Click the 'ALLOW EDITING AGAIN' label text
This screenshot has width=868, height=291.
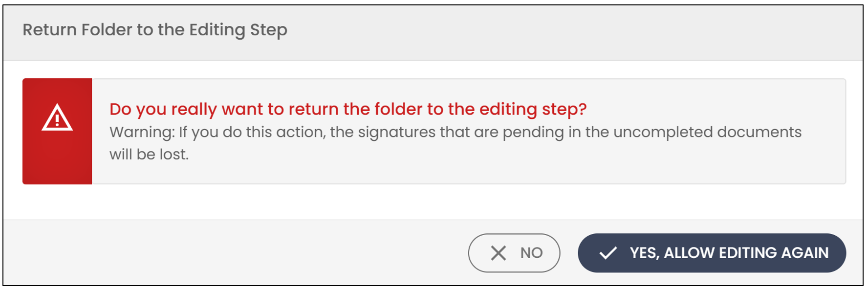coord(746,253)
